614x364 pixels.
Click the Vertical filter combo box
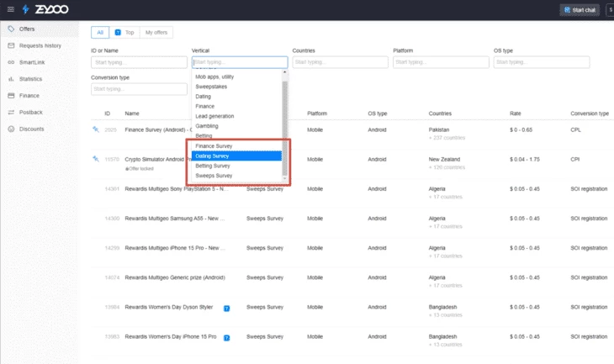coord(240,62)
